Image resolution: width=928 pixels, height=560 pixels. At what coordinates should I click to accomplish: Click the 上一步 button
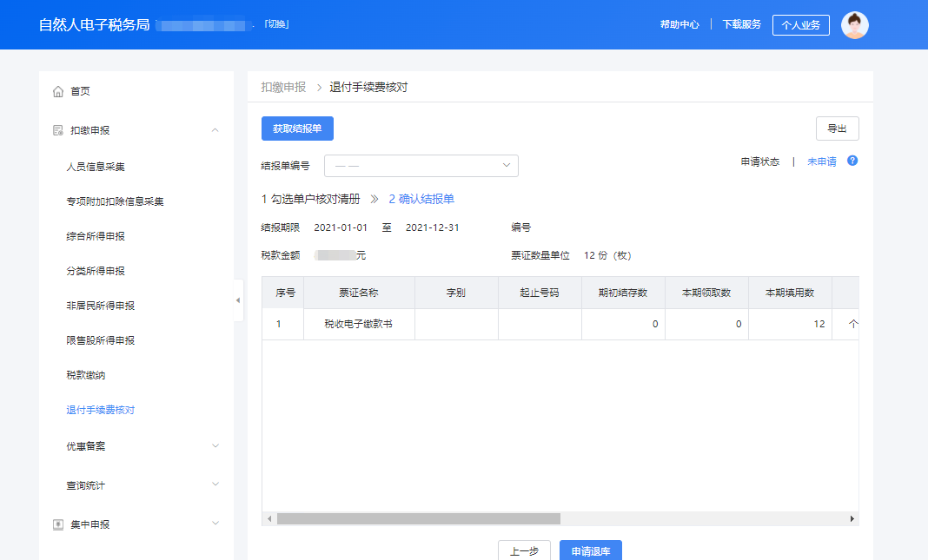tap(524, 550)
